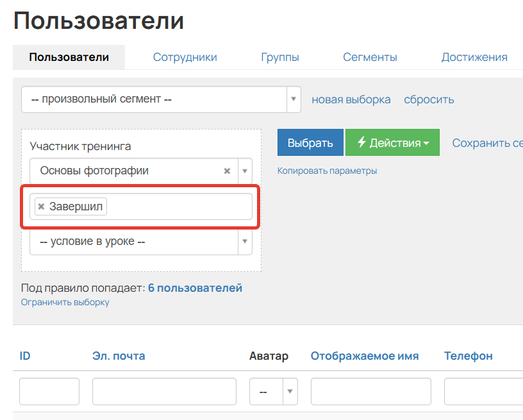Open the "Группы" tab

[x=280, y=56]
